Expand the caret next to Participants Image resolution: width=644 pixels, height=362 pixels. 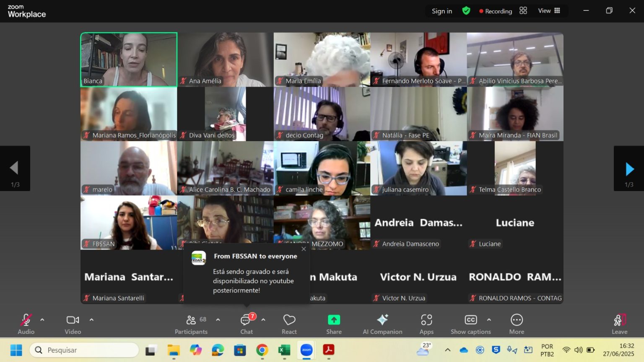[x=218, y=320]
